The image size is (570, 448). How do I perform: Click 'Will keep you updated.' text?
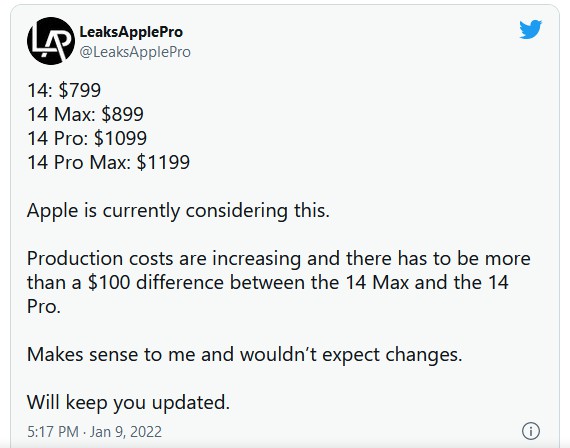coord(128,403)
